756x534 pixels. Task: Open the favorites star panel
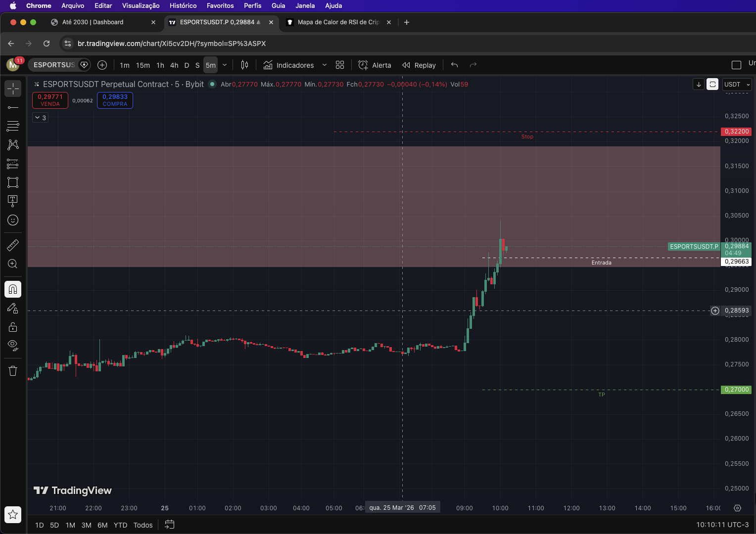pyautogui.click(x=13, y=515)
